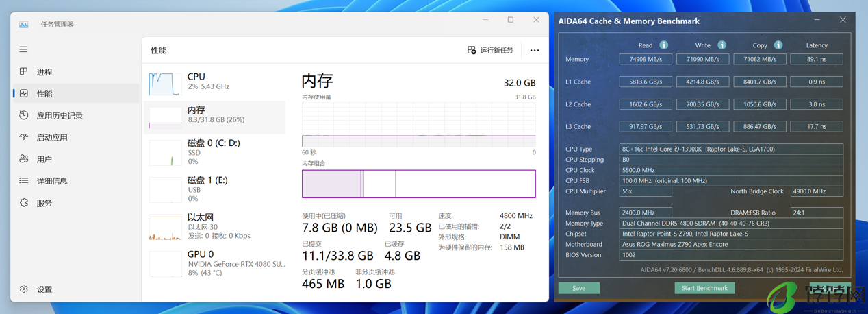Open the 服务 services icon
Screen dimensions: 868x314
coord(24,203)
